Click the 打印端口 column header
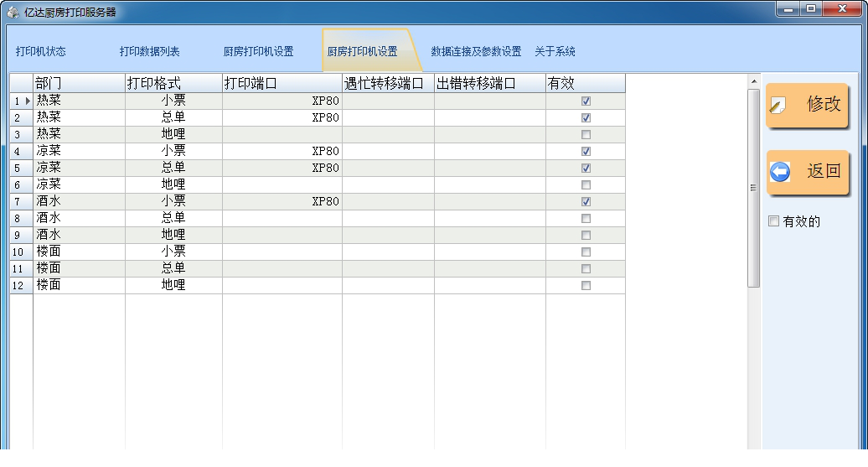This screenshot has height=467, width=868. click(282, 83)
